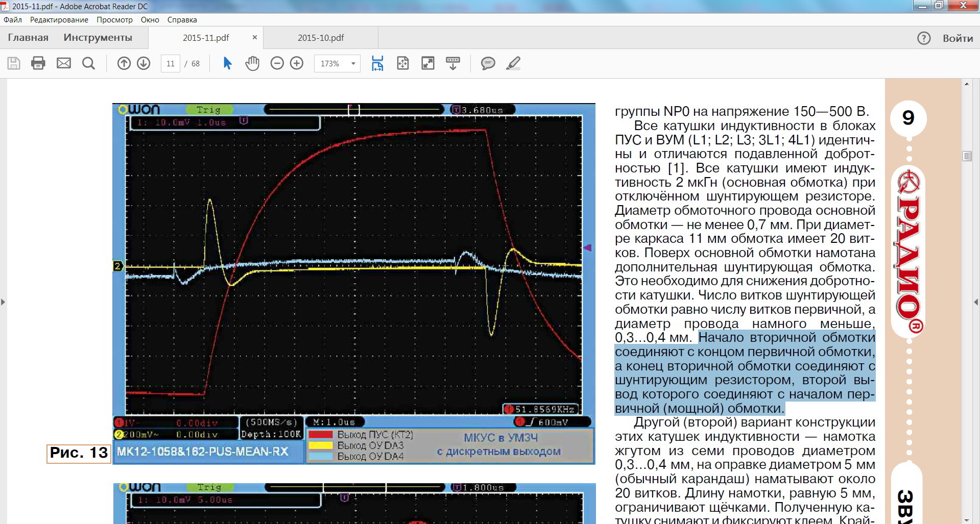Select the Highlight text pen tool
Screen dimensions: 980x524
[513, 63]
